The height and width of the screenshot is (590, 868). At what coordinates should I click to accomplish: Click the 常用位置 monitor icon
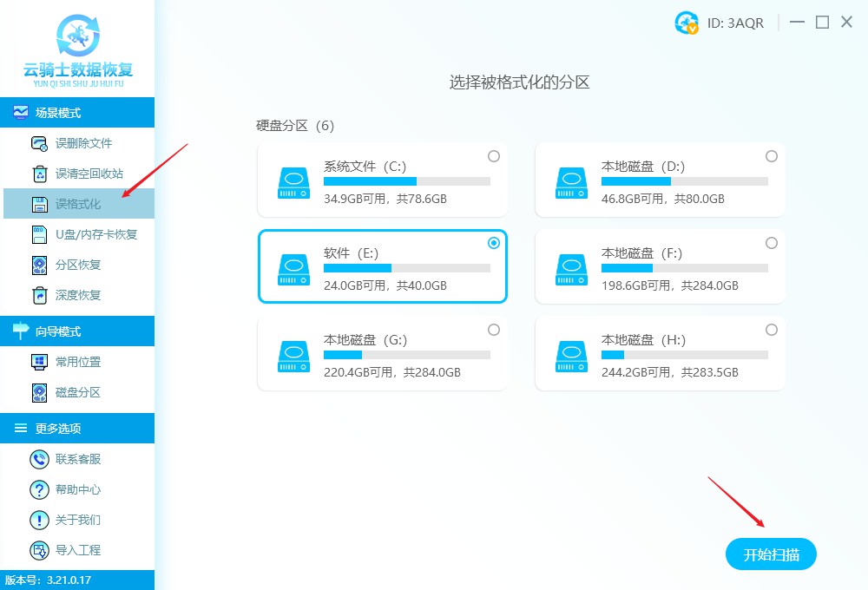39,362
